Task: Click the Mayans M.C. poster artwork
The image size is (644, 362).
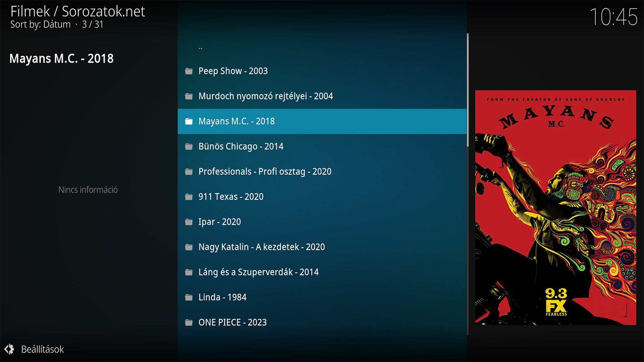Action: [555, 207]
